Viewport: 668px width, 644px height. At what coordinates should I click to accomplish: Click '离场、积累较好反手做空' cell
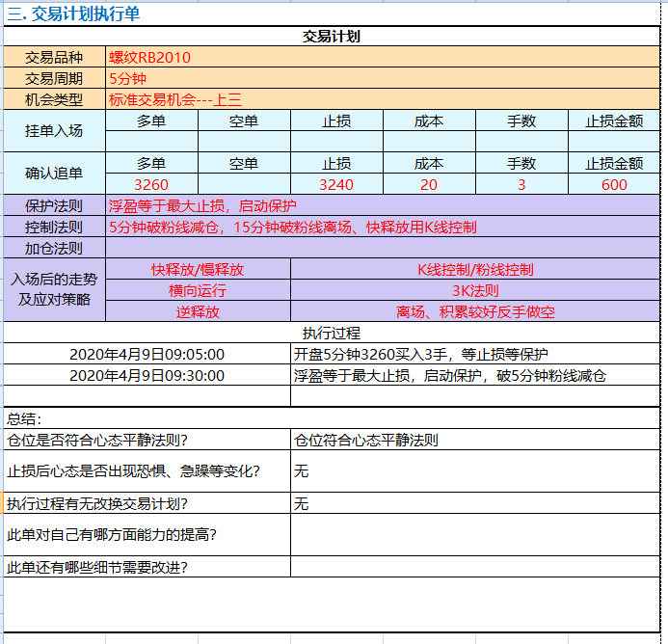[x=475, y=311]
